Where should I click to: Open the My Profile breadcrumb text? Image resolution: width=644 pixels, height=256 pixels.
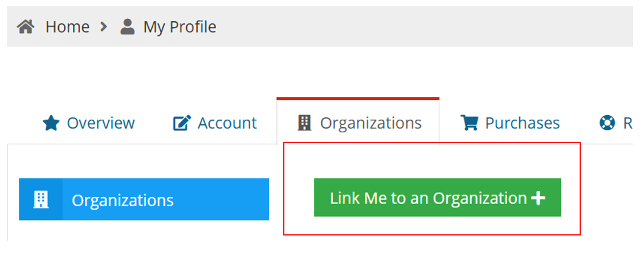[180, 27]
